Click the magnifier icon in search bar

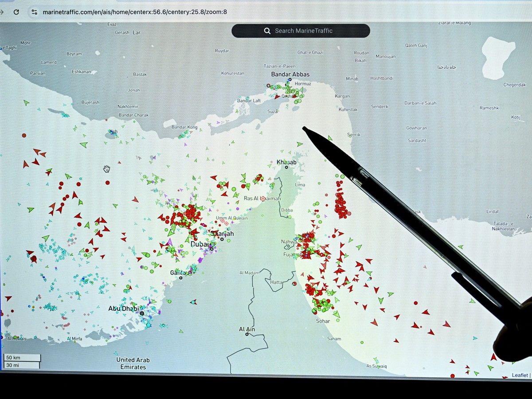(x=267, y=31)
